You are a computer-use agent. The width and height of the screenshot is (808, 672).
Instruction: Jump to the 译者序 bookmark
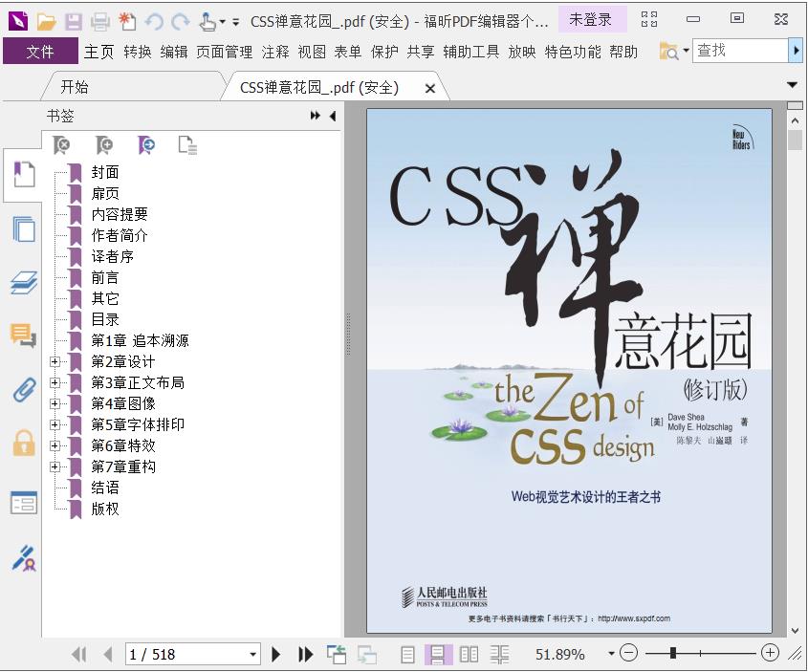pos(112,256)
